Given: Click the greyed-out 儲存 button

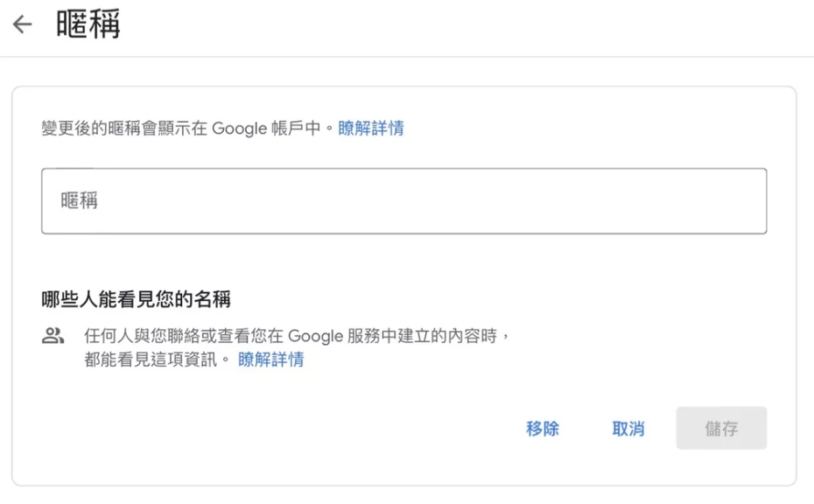Looking at the screenshot, I should (721, 428).
